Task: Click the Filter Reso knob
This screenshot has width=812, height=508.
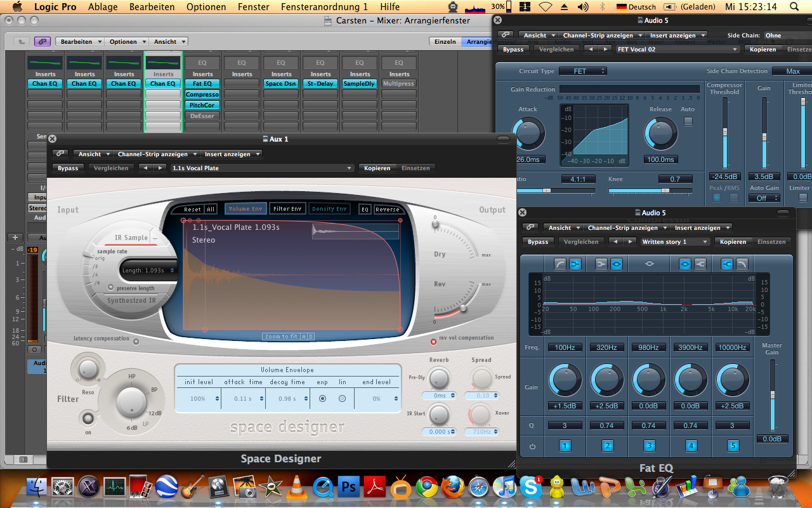Action: (x=88, y=368)
